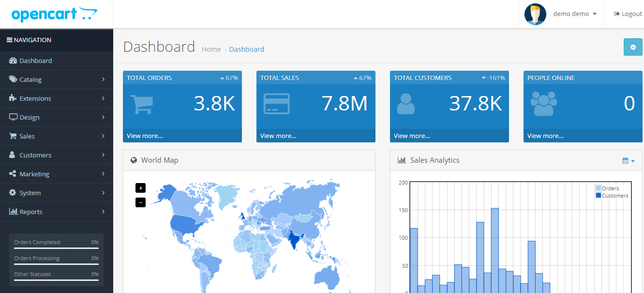This screenshot has width=644, height=293.
Task: Click the group icon in People Online
Action: (x=543, y=104)
